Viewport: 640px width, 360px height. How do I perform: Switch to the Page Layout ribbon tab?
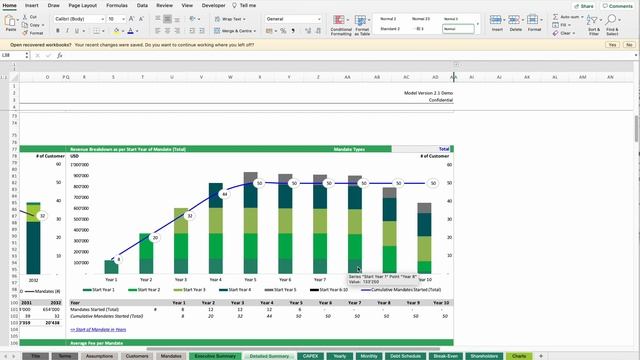(82, 6)
